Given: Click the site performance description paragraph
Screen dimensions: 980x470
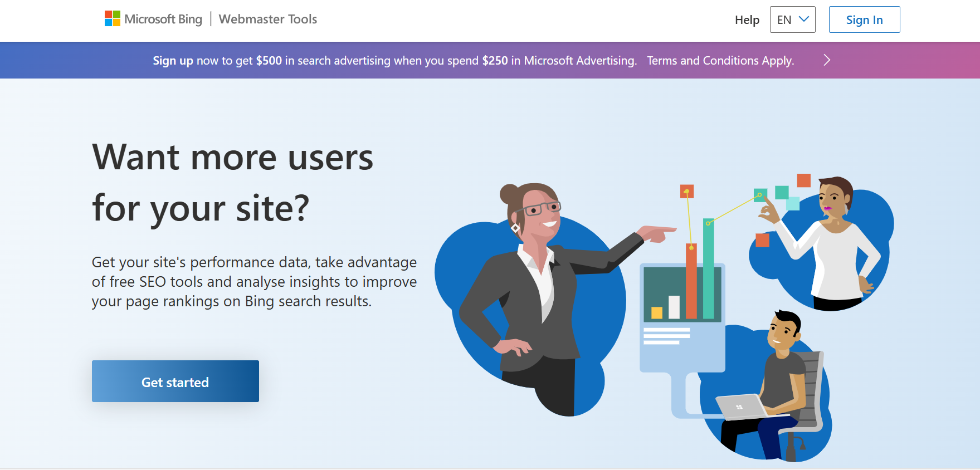Looking at the screenshot, I should (x=255, y=282).
